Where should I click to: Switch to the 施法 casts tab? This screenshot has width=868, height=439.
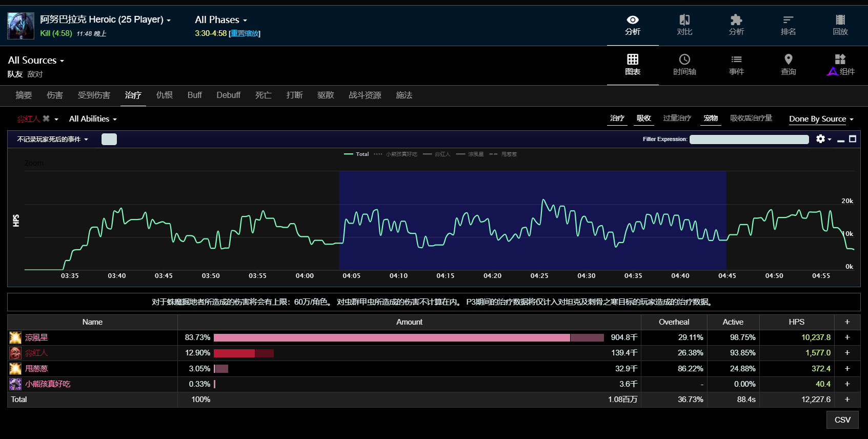404,95
